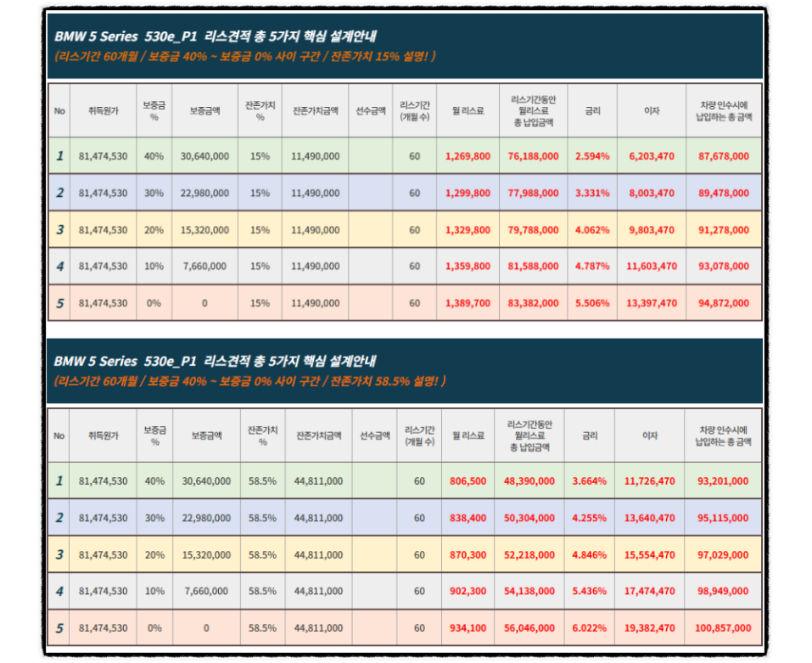Click acquisition total 97,029,000
The height and width of the screenshot is (663, 812).
(x=722, y=554)
